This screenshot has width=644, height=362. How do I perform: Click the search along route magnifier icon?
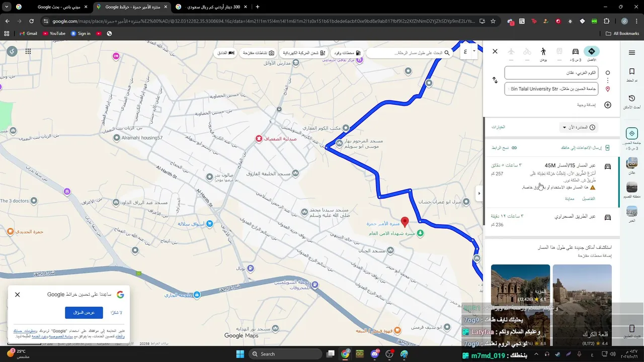pyautogui.click(x=447, y=53)
